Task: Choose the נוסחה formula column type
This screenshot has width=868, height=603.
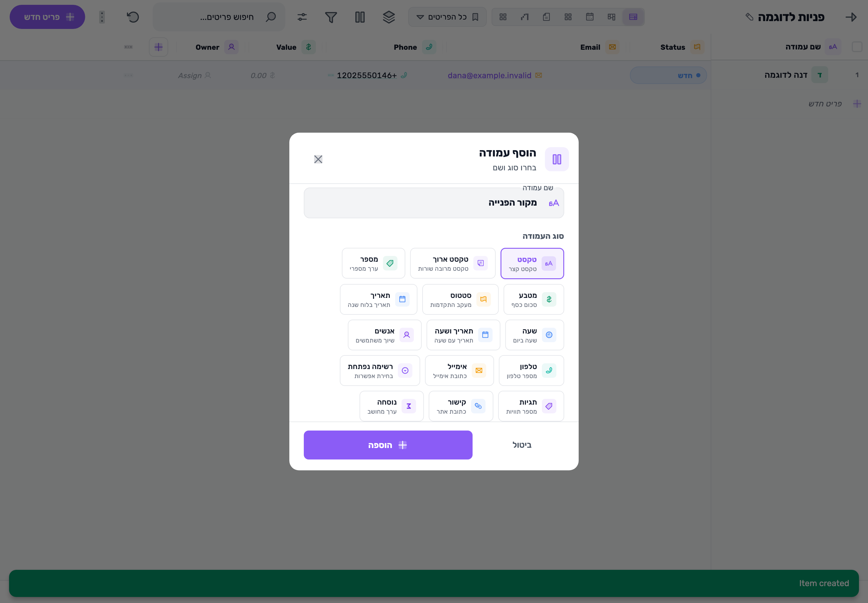Action: (x=391, y=406)
